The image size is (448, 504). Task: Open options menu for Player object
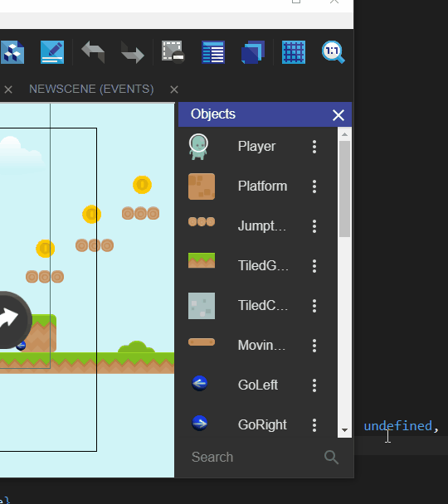pyautogui.click(x=314, y=147)
